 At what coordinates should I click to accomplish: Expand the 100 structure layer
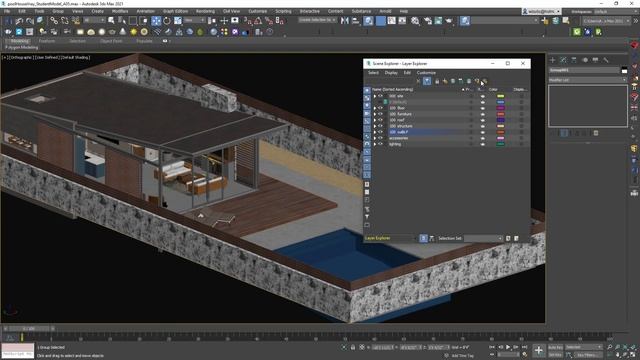[x=375, y=126]
